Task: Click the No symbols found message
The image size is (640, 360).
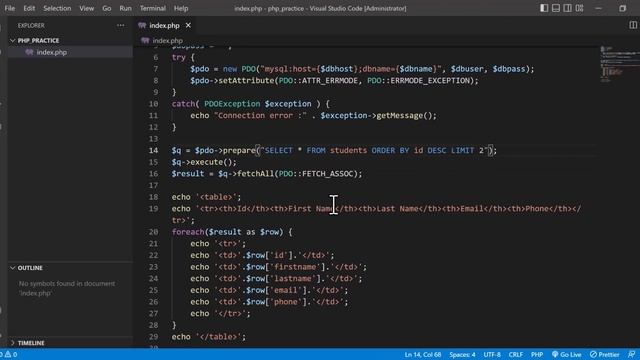Action: point(67,288)
